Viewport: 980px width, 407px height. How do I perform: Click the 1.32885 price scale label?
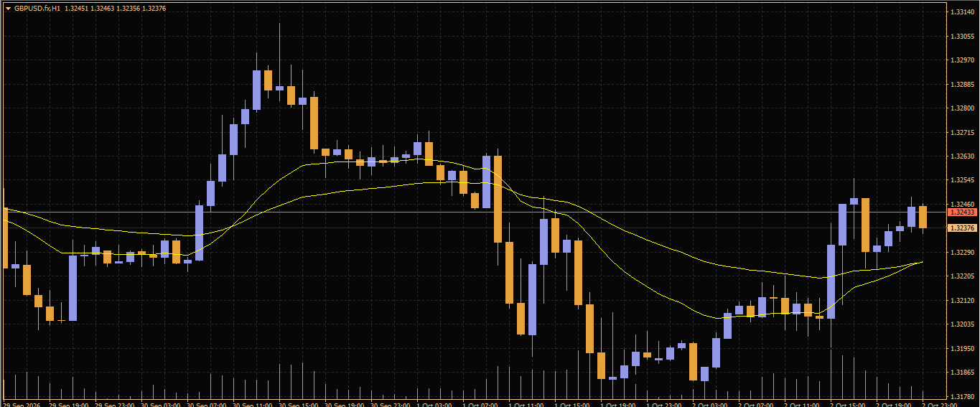962,84
